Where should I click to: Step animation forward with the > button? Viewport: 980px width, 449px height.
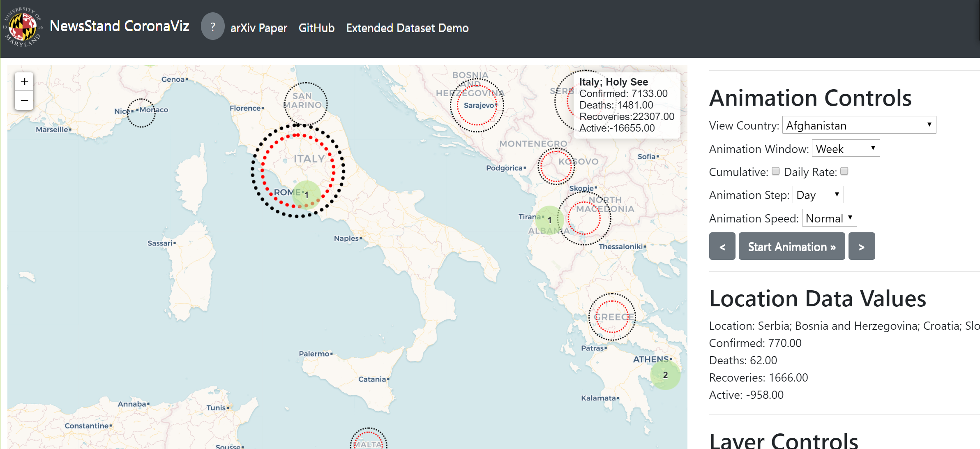tap(861, 246)
